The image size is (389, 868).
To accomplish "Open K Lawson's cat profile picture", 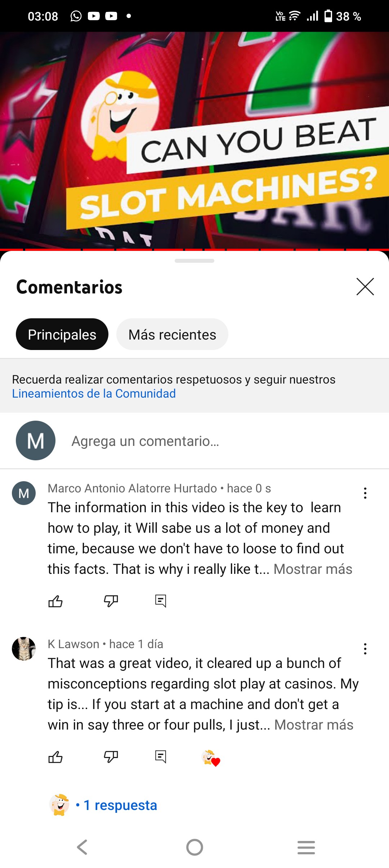I will 24,648.
